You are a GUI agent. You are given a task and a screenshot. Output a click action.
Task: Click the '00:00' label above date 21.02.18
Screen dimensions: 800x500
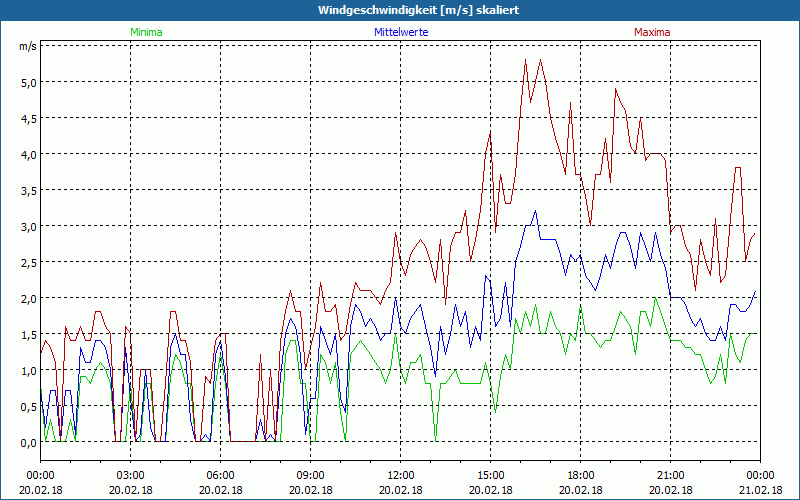(760, 476)
